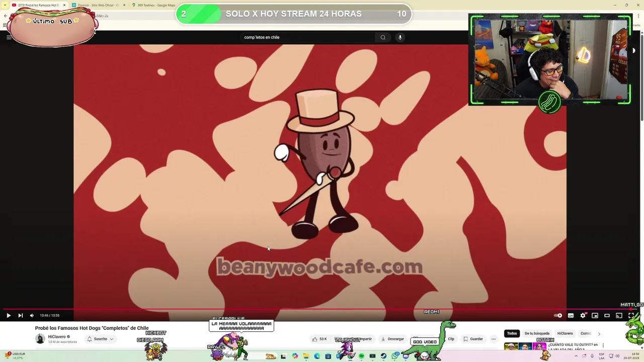Go back with browser back arrow

[x=5, y=16]
